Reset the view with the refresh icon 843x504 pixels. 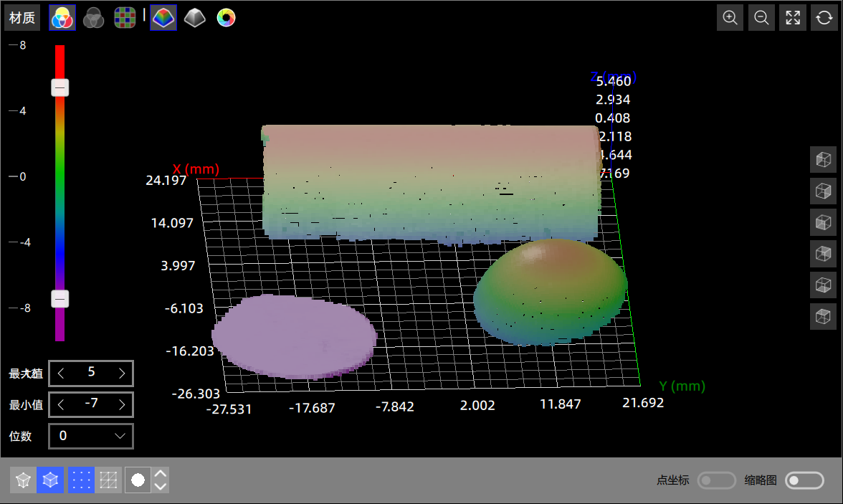[x=824, y=18]
